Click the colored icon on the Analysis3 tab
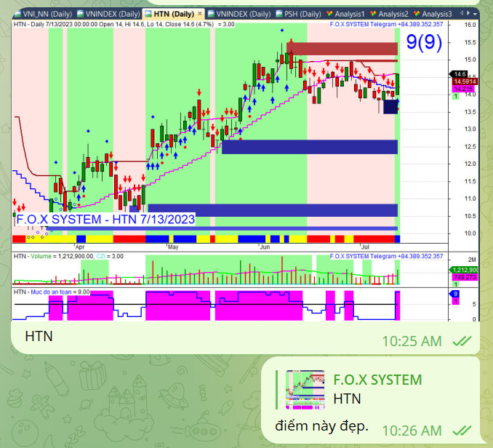The image size is (493, 448). tap(417, 14)
